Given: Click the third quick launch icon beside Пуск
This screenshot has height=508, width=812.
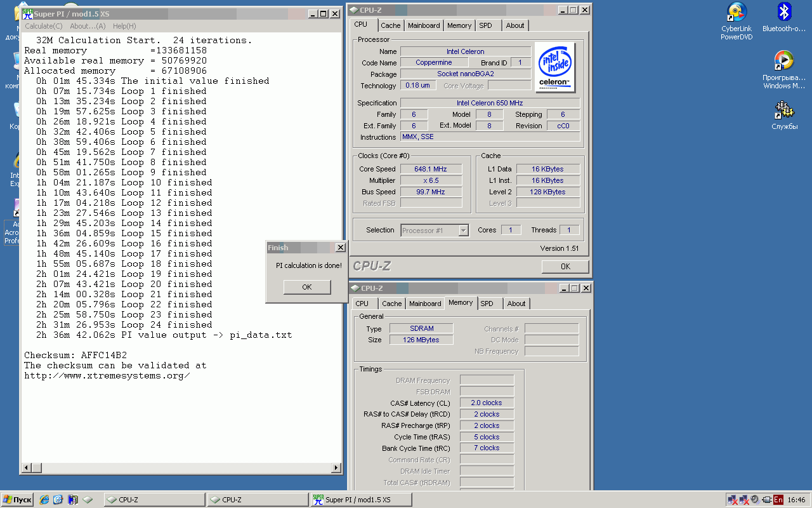Looking at the screenshot, I should pos(73,500).
